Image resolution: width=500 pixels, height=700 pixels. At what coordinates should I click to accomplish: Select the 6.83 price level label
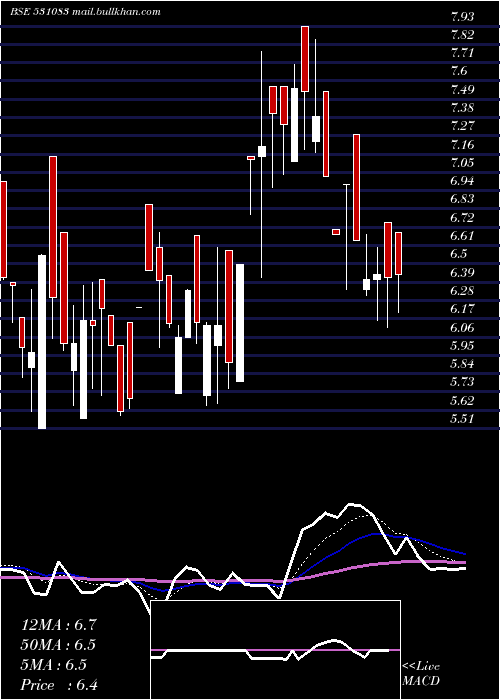click(462, 199)
